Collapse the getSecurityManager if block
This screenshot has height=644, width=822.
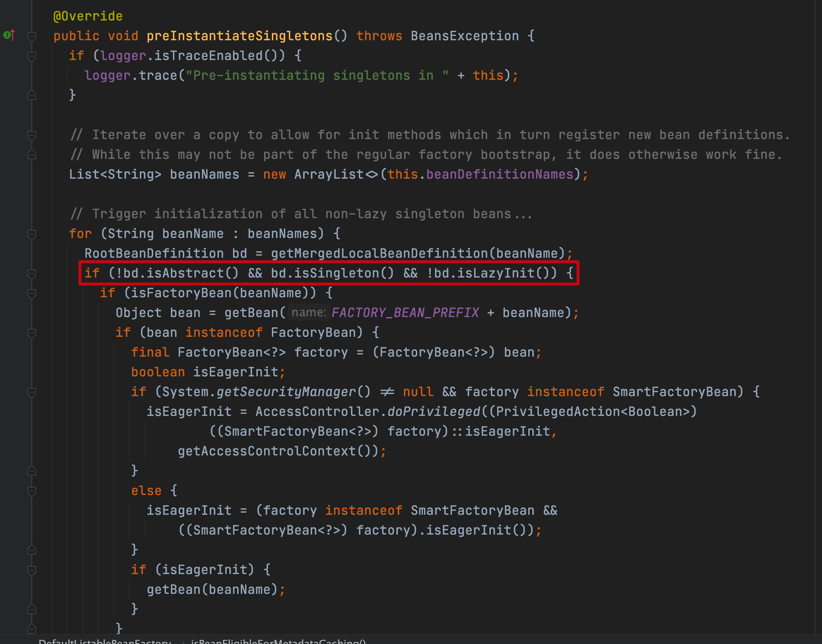pos(32,392)
